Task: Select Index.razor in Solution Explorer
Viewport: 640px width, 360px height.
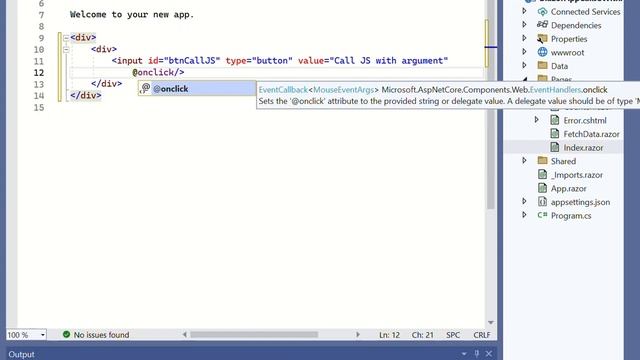Action: pos(583,147)
